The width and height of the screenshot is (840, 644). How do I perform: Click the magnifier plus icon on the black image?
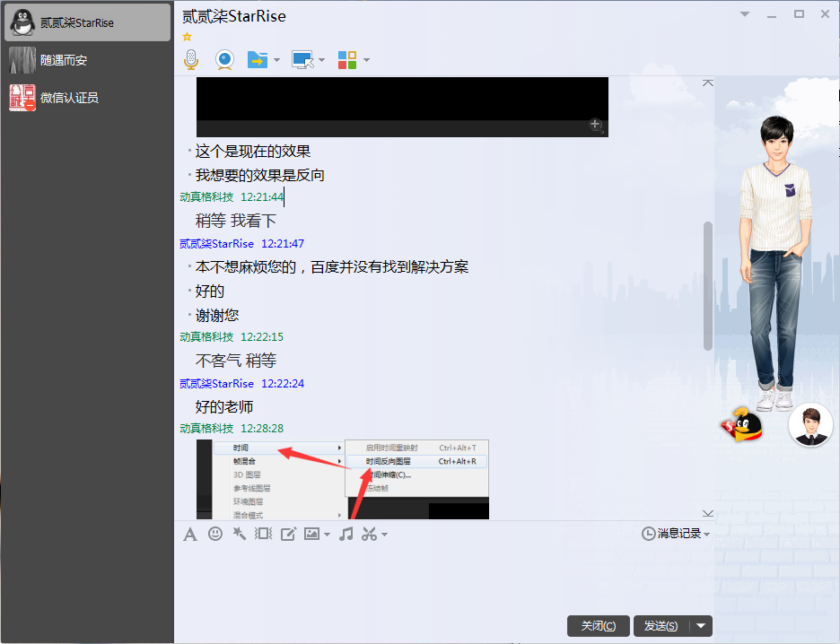[x=596, y=125]
